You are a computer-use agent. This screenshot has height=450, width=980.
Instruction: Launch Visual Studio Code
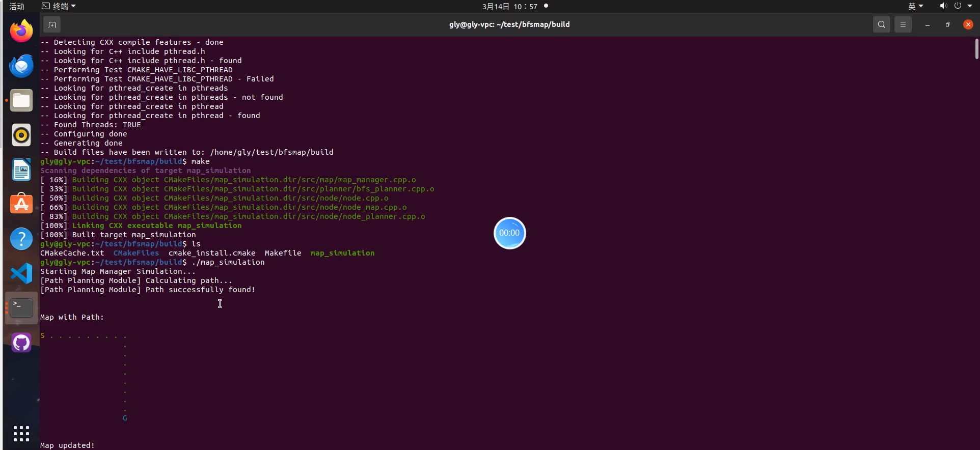pos(21,273)
